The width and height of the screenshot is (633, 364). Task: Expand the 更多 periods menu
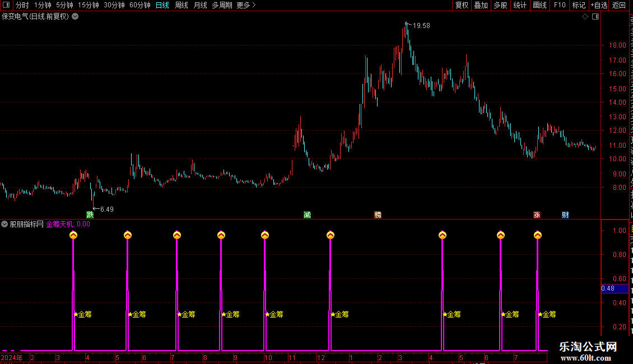tap(246, 5)
